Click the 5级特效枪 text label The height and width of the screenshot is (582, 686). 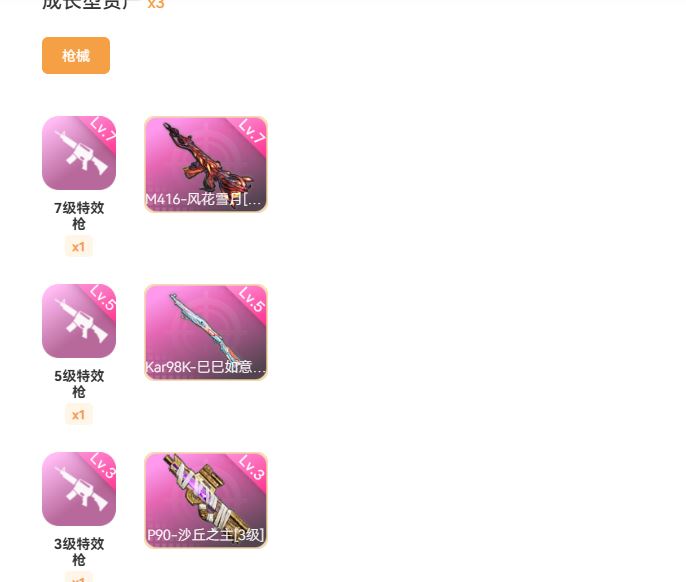pyautogui.click(x=79, y=384)
